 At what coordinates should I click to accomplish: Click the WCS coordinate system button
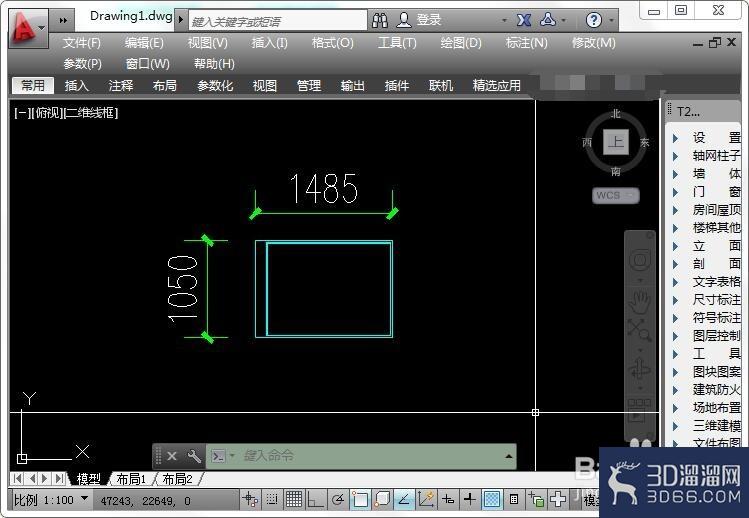pos(615,195)
